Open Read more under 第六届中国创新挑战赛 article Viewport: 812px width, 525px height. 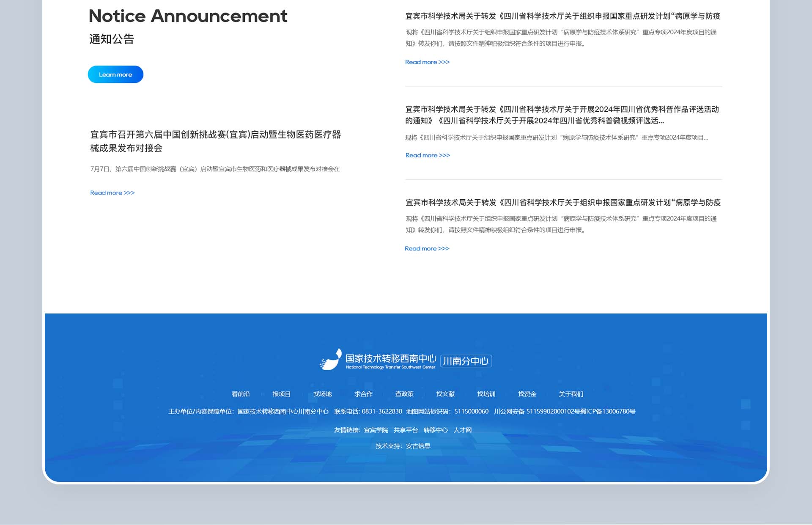(x=112, y=193)
